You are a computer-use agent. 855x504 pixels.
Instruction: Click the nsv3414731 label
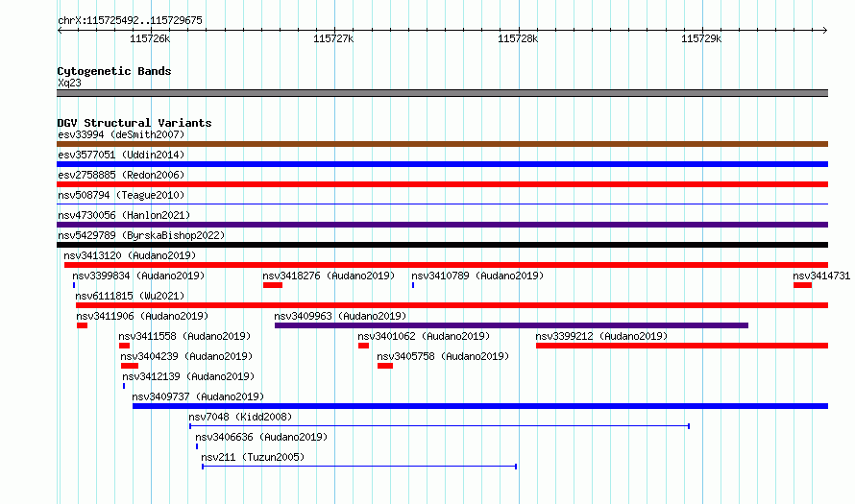click(821, 276)
